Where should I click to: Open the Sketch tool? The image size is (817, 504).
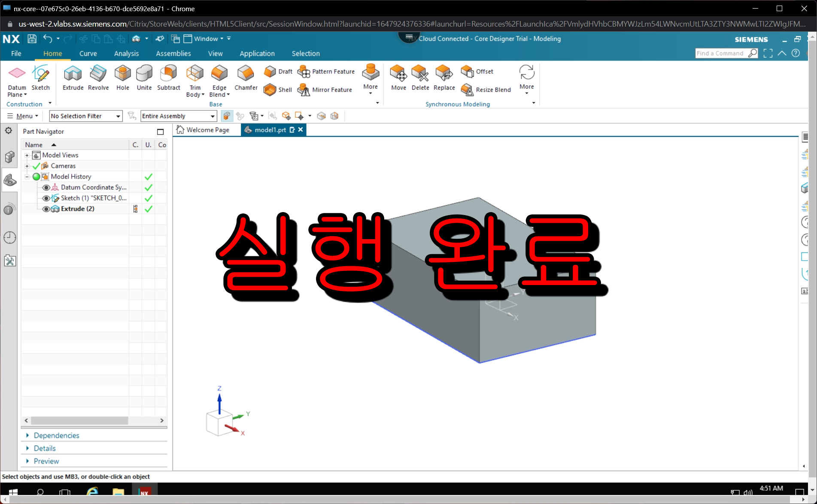coord(41,78)
